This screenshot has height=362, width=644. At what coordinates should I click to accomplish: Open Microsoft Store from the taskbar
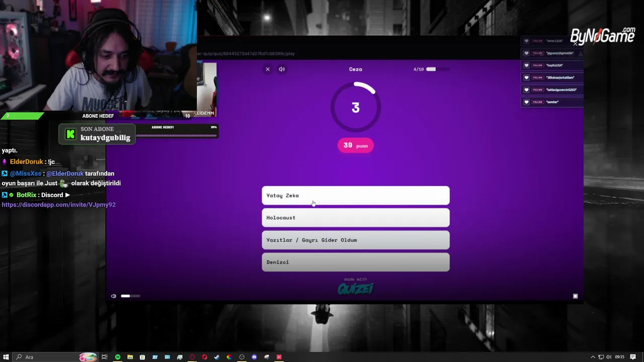142,357
